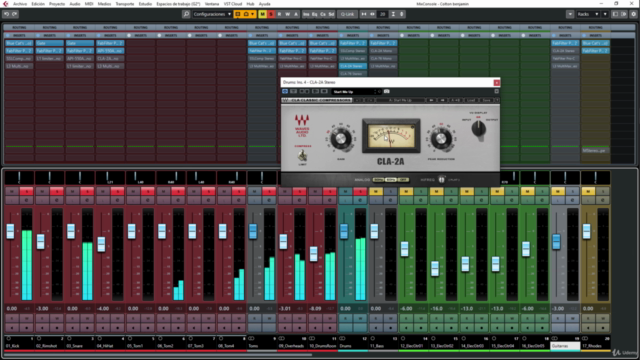Open the VST Cloud menu

tap(233, 4)
